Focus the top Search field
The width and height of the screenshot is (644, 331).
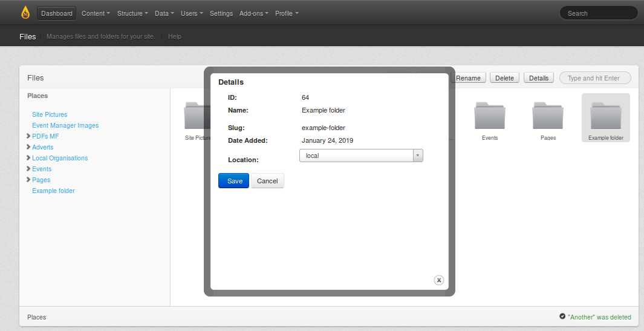tap(598, 13)
